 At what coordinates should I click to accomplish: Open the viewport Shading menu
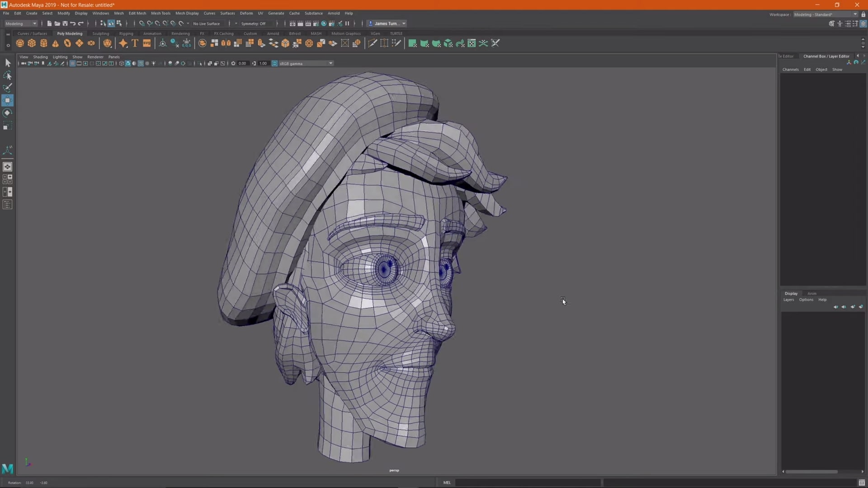click(40, 57)
